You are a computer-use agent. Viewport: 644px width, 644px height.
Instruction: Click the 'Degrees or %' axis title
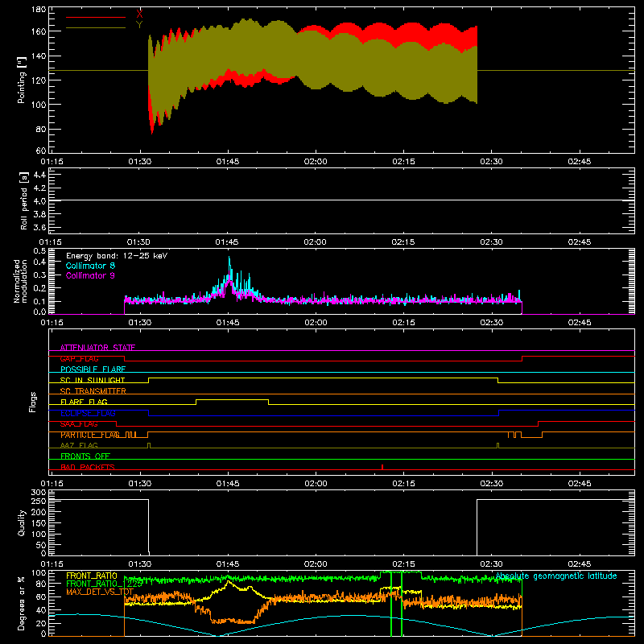coord(22,603)
